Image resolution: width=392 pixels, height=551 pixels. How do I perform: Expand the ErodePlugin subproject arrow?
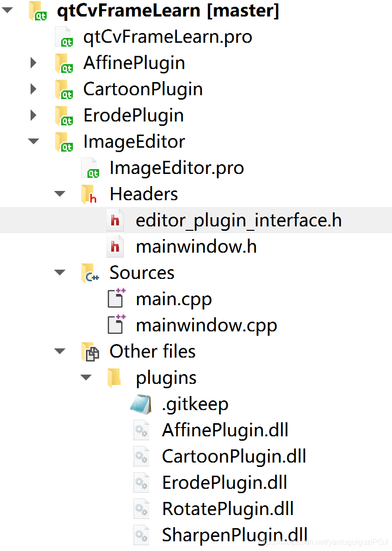[x=34, y=115]
